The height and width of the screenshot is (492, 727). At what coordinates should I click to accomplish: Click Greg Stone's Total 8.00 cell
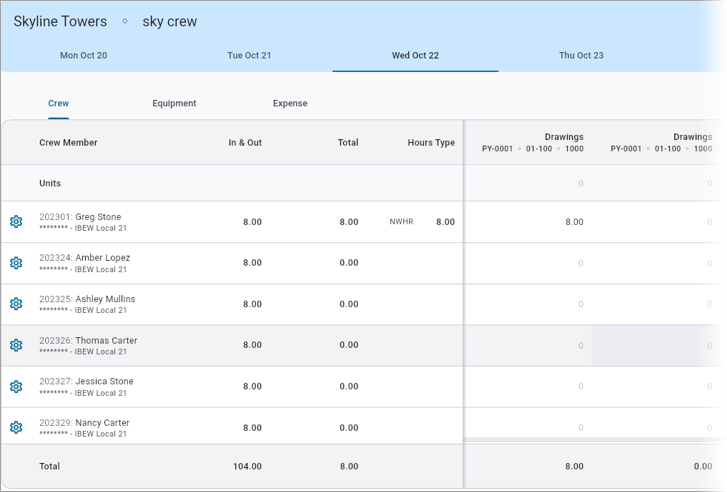[x=349, y=222]
